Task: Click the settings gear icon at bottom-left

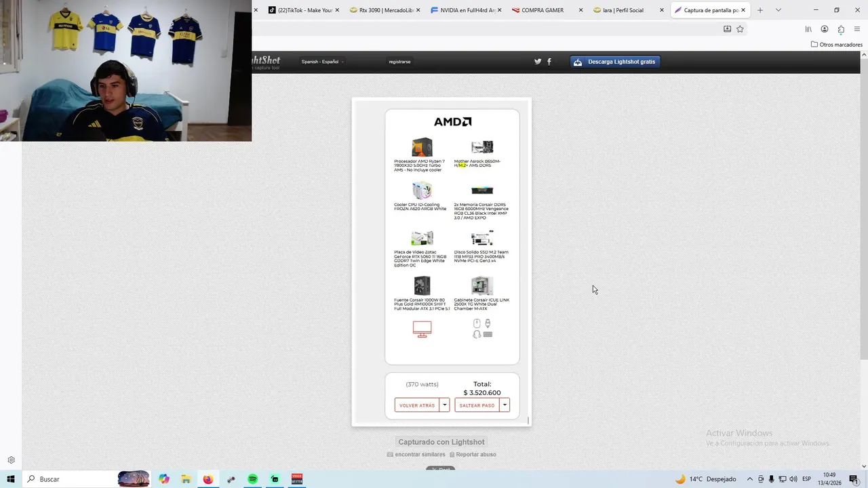Action: pos(11,460)
